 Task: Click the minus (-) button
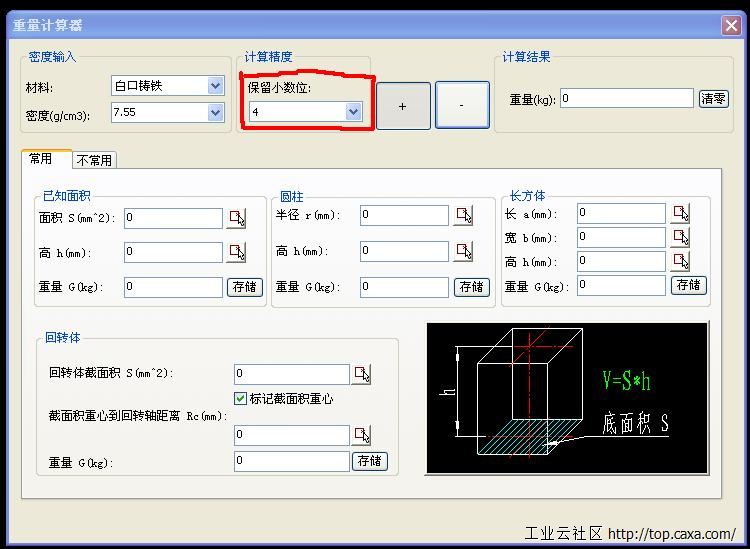(462, 105)
